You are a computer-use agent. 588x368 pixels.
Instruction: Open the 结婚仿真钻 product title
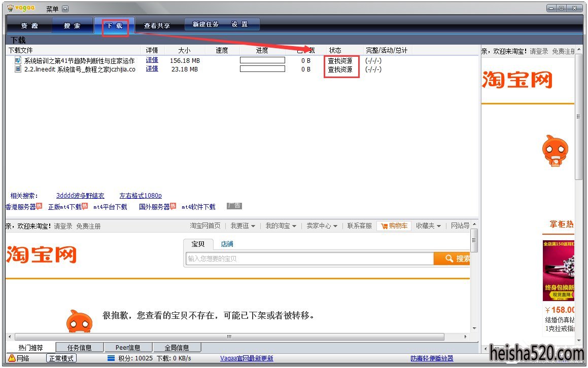560,324
